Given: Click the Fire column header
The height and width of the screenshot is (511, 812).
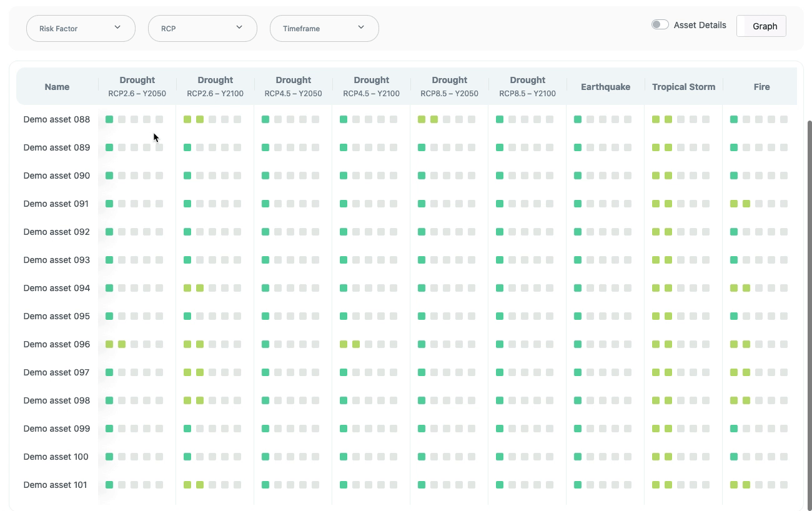Looking at the screenshot, I should (761, 87).
